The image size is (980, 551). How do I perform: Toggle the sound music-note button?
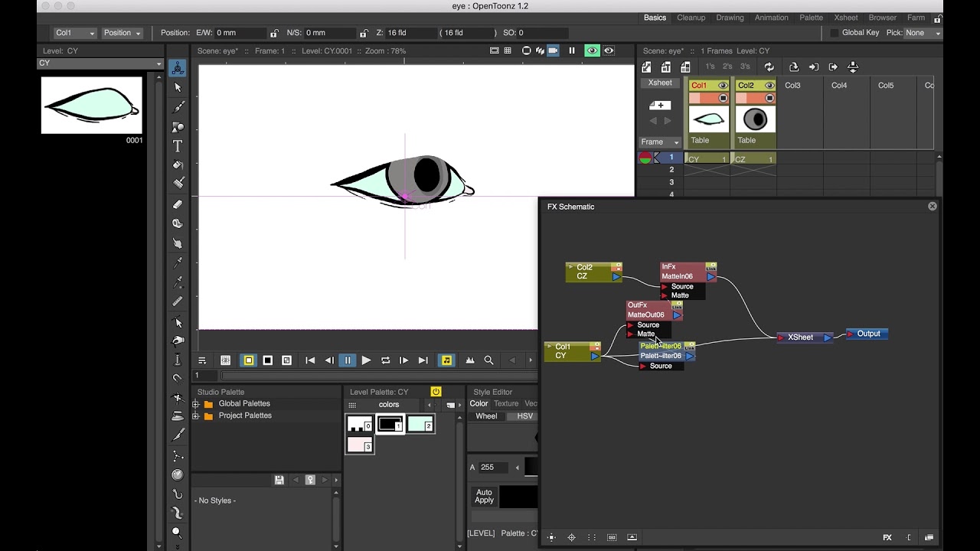coord(447,360)
